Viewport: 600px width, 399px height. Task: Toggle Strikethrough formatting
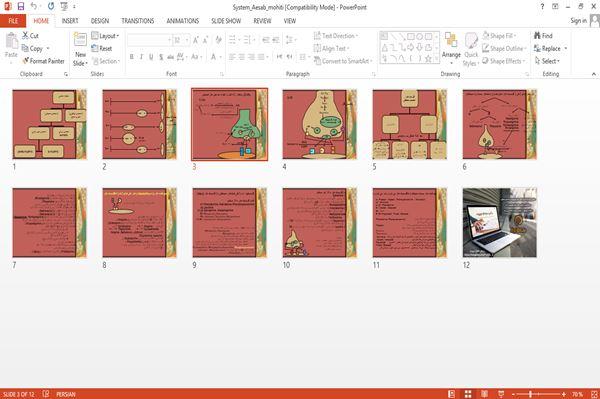coord(170,57)
